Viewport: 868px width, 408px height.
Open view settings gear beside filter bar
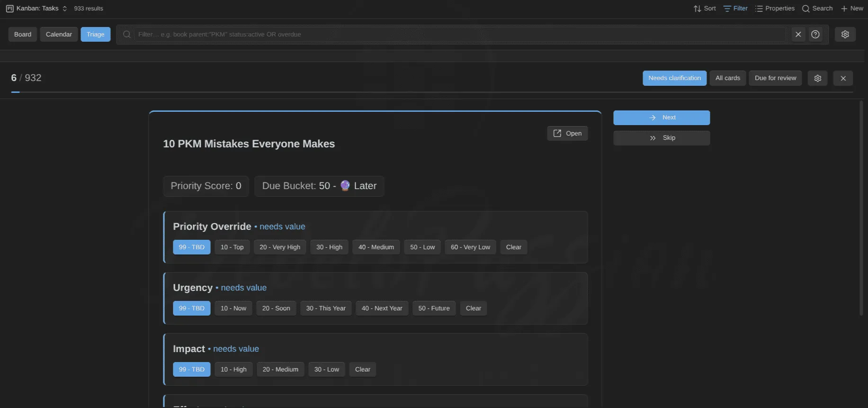point(845,34)
